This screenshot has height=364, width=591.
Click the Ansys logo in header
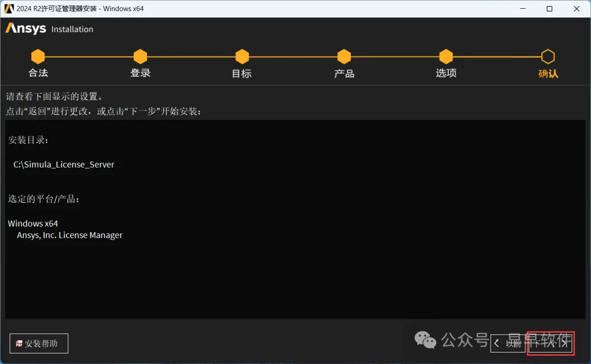coord(26,28)
